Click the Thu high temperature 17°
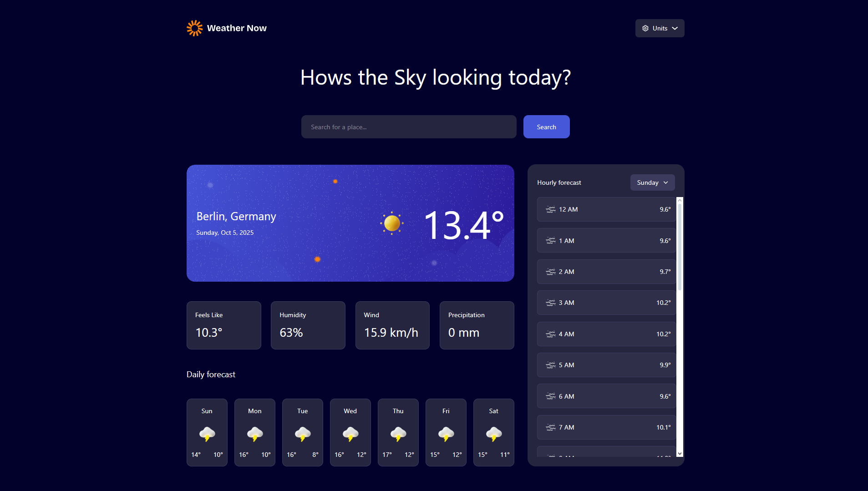The image size is (868, 491). point(387,455)
